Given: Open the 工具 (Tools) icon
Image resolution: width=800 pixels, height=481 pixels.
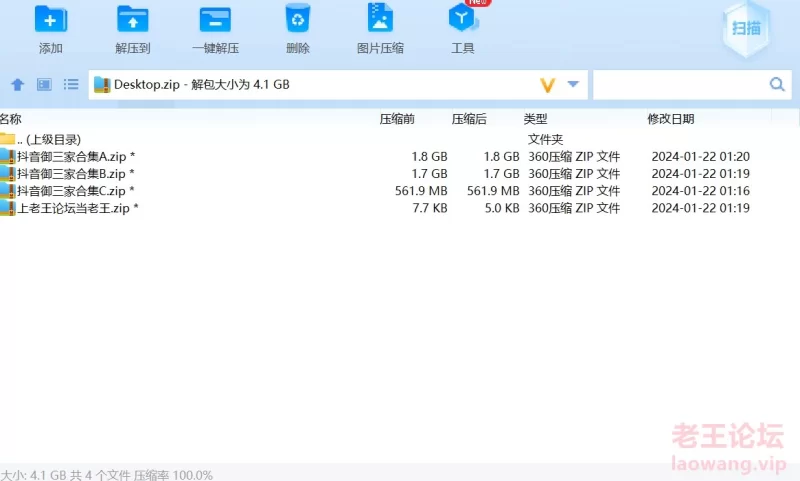Looking at the screenshot, I should click(462, 18).
